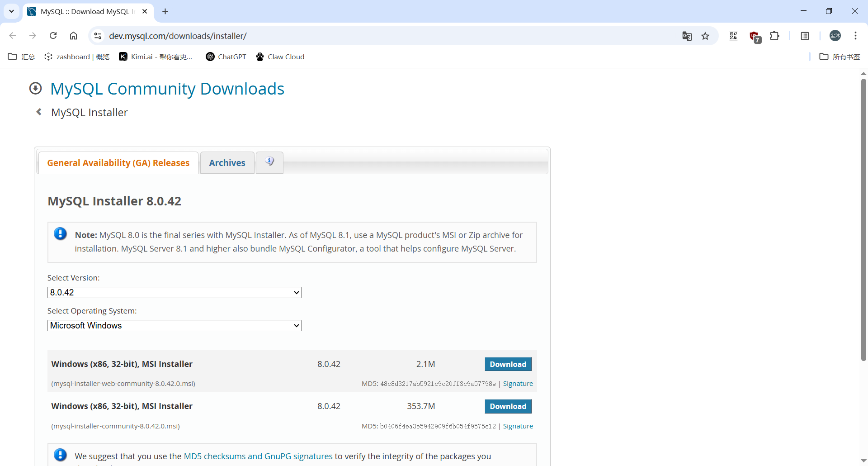Click the MySQL Installer 8.0.42 heading
The image size is (868, 466).
pyautogui.click(x=114, y=201)
